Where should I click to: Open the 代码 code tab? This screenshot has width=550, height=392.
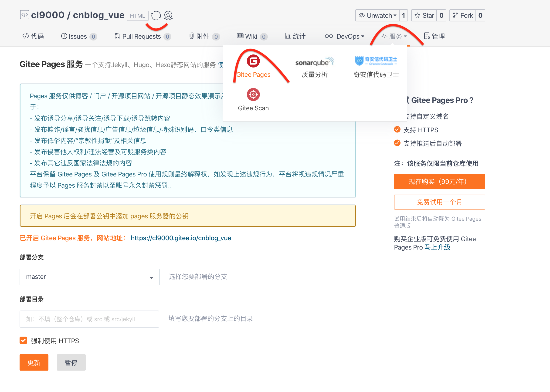(33, 36)
